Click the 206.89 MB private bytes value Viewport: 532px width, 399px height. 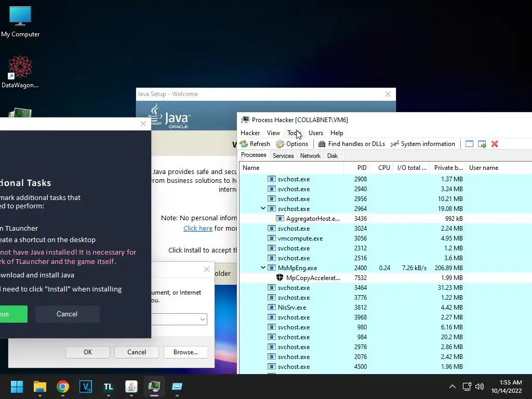pos(448,268)
